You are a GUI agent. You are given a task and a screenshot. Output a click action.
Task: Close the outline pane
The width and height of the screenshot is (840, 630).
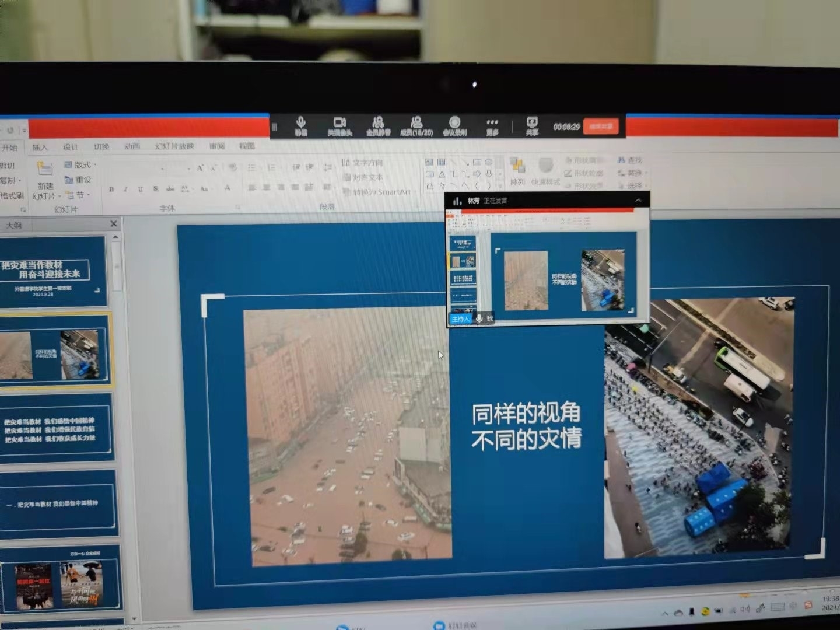pyautogui.click(x=114, y=224)
